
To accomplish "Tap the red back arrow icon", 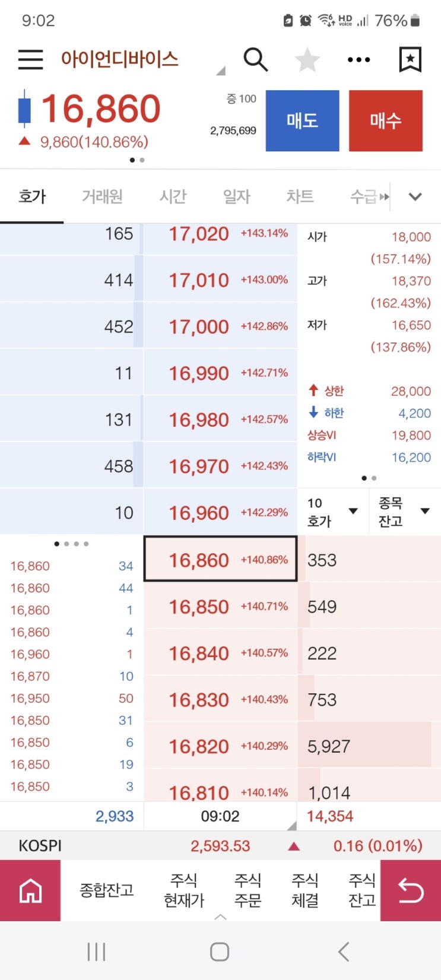I will click(410, 890).
